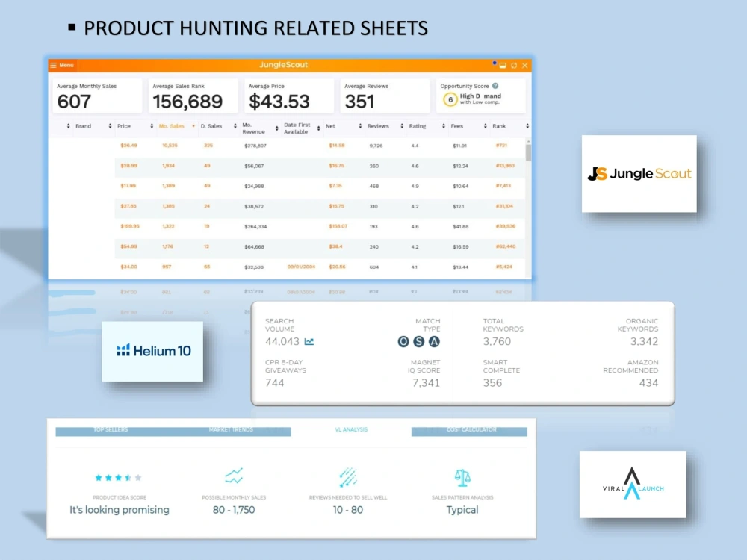This screenshot has width=747, height=560.
Task: Click the $64,668 monthly revenue cell
Action: coord(255,246)
